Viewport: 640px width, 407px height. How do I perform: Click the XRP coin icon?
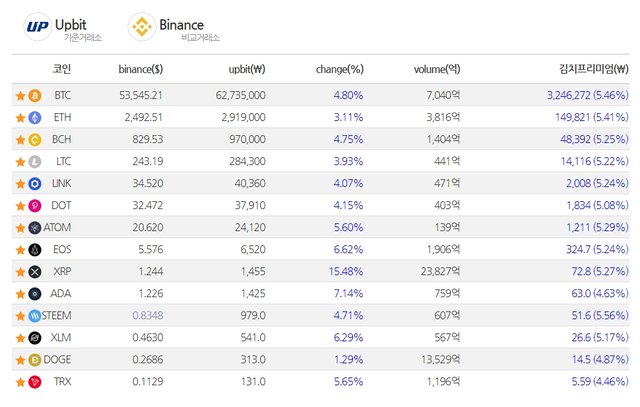35,272
